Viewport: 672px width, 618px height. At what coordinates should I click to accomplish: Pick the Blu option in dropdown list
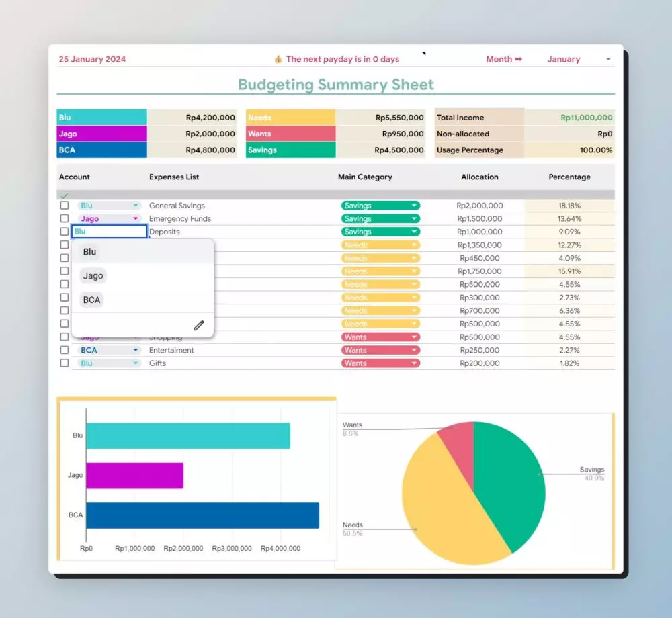(89, 252)
